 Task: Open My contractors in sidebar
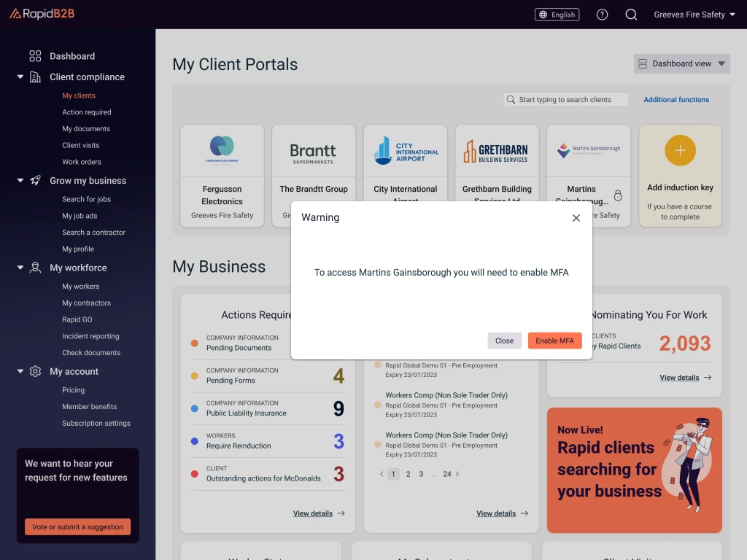point(86,303)
